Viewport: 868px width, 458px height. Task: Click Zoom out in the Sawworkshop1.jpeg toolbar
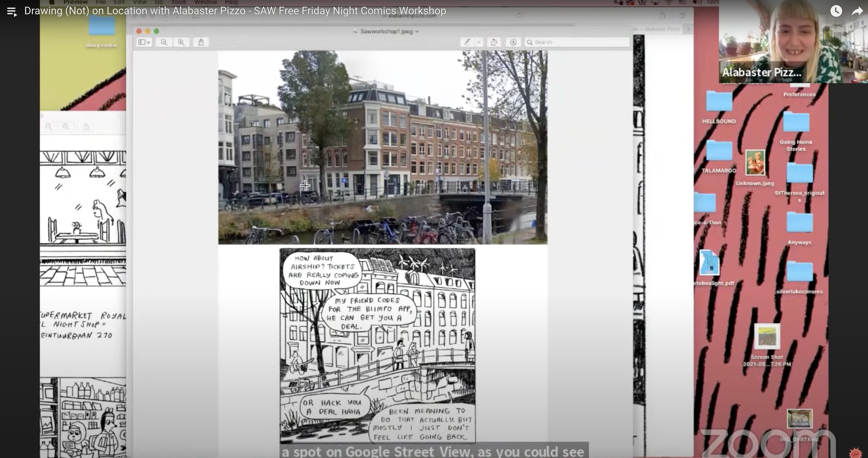tap(164, 42)
